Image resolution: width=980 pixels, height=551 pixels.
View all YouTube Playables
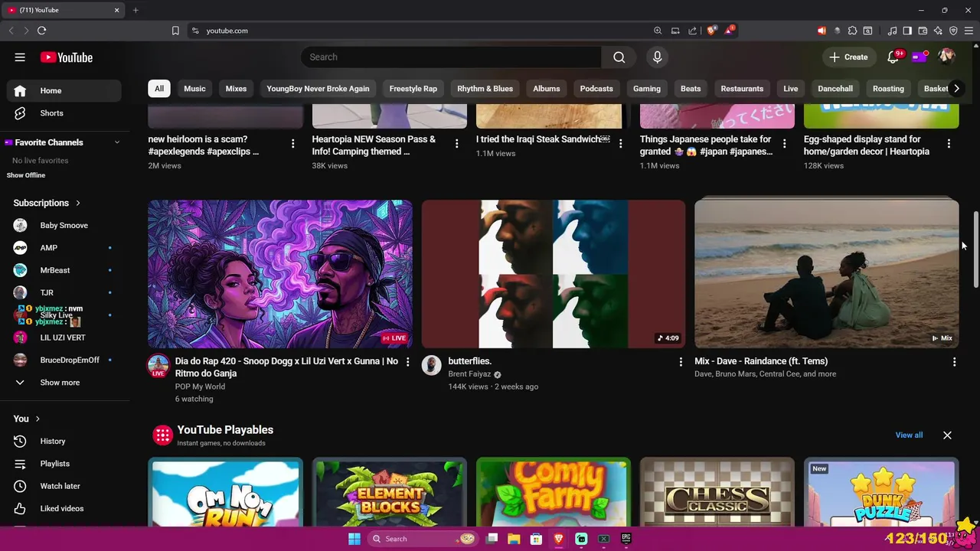(909, 435)
